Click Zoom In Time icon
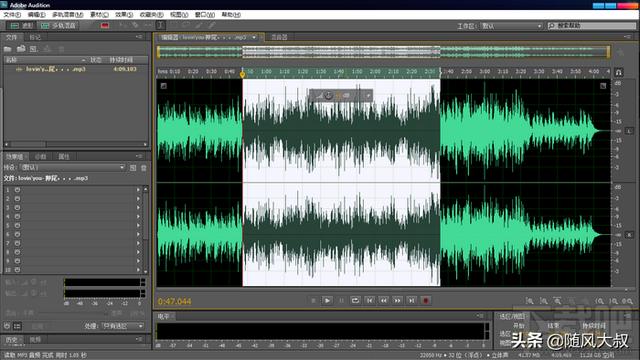640x360 pixels. (x=557, y=301)
